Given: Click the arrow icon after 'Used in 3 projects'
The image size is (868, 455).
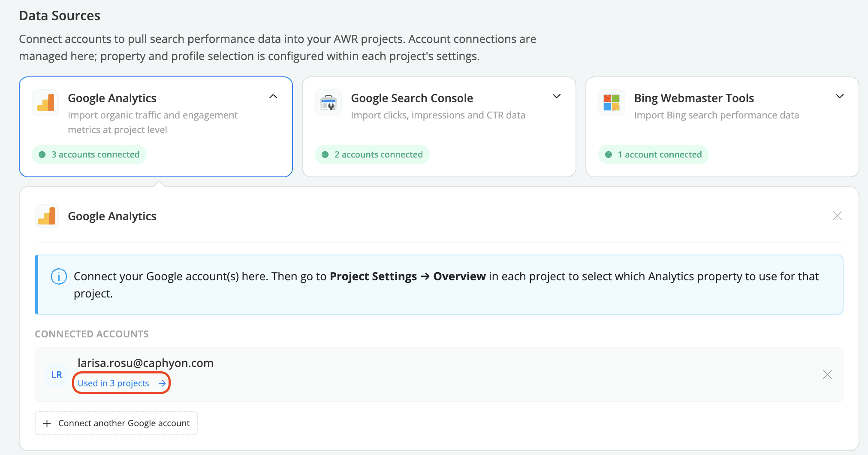Looking at the screenshot, I should (x=162, y=383).
